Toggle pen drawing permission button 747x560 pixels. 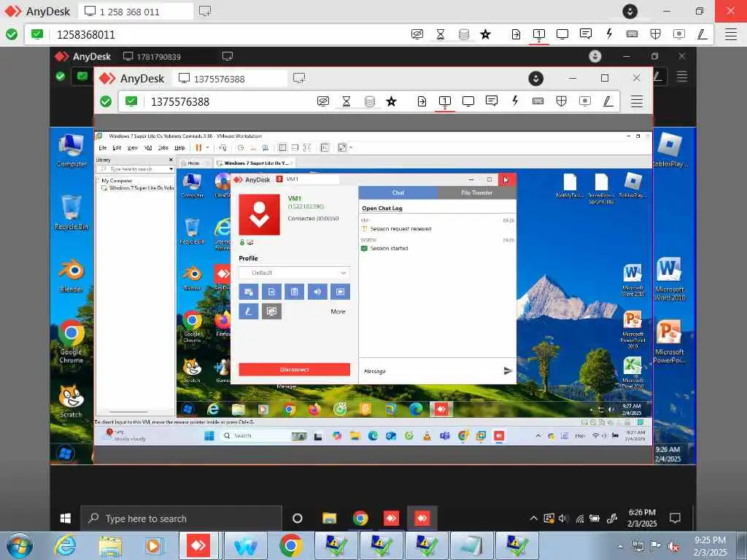coord(249,311)
